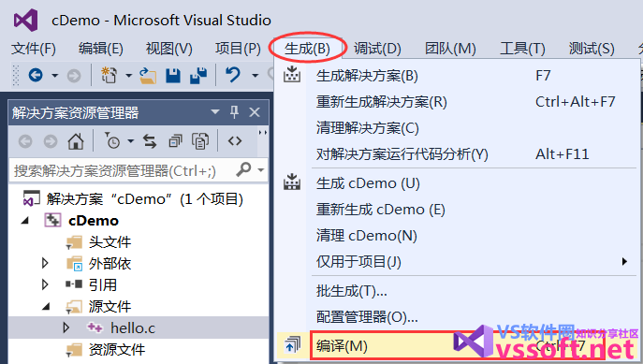Open the 文件(F) menu
643x364 pixels.
coord(33,49)
